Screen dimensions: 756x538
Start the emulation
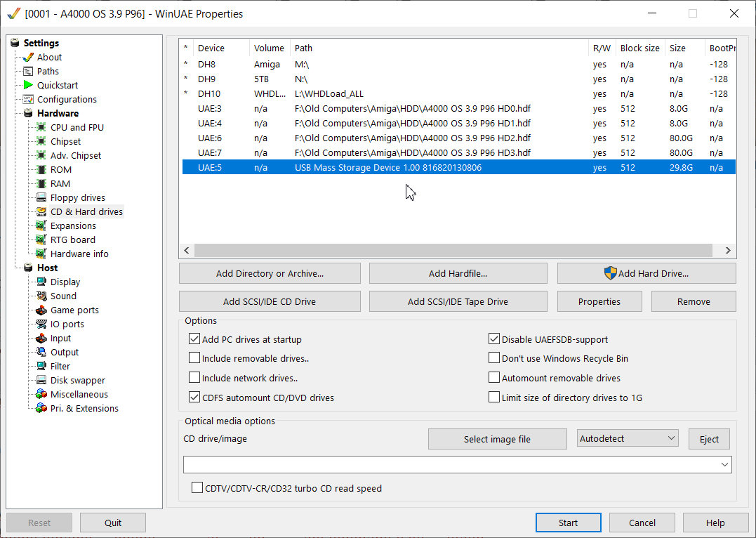568,523
